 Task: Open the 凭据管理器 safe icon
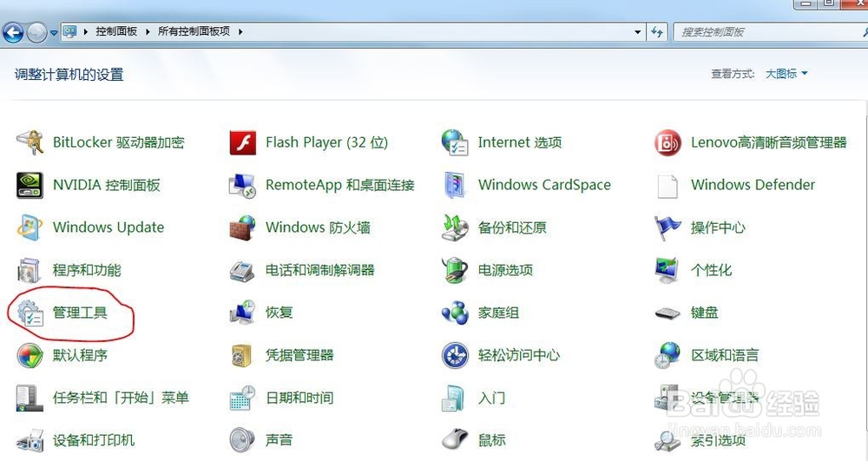pos(242,356)
